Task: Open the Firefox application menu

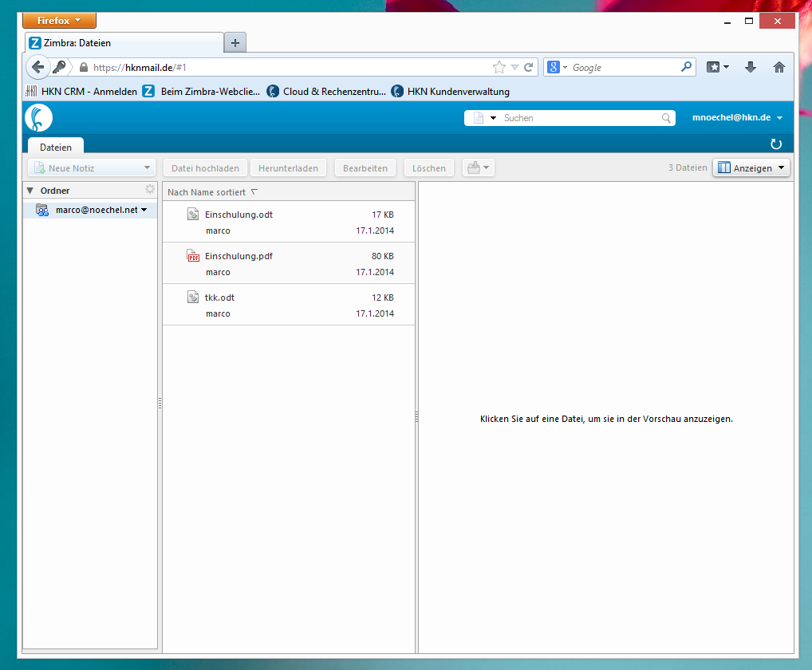Action: (x=59, y=21)
